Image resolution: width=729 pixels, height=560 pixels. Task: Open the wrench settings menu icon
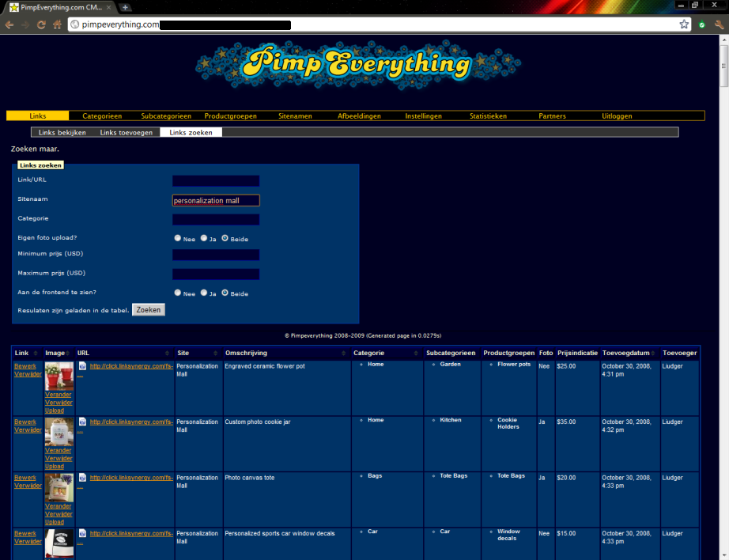pyautogui.click(x=719, y=25)
